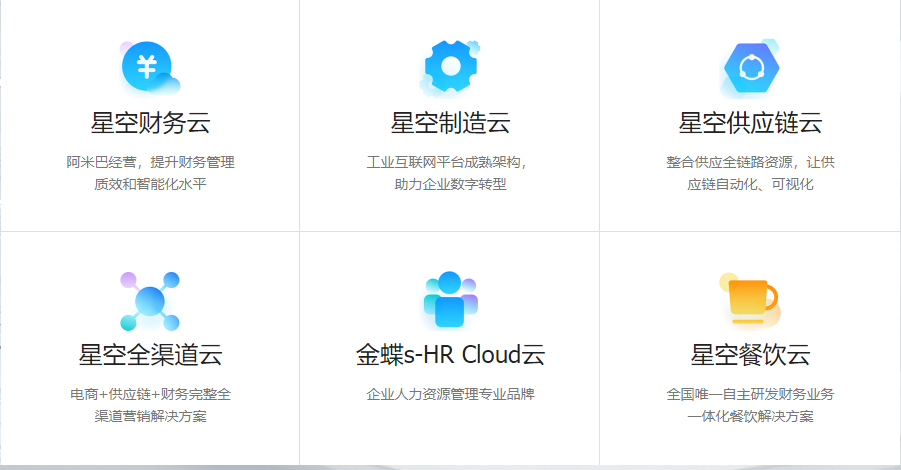
Task: Select description text 整合供应全链路资源，让供
Action: [750, 162]
